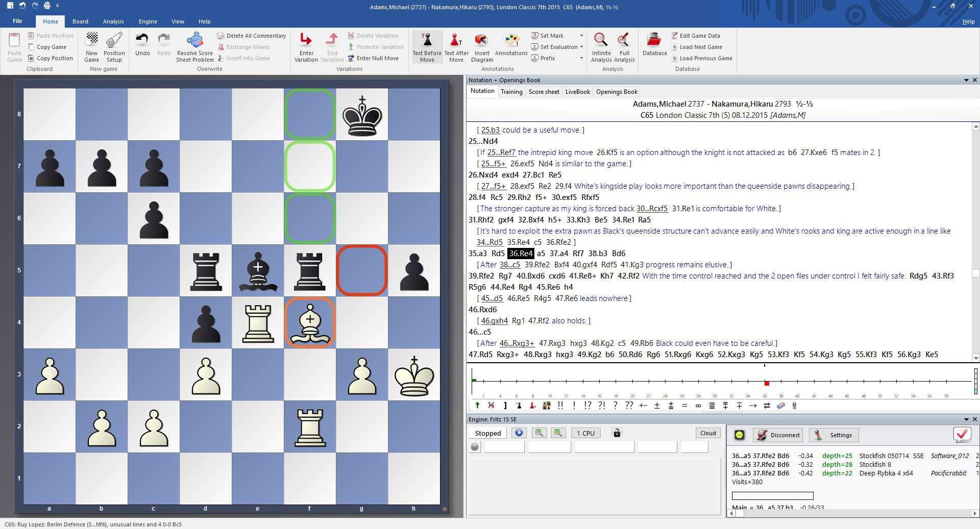
Task: Toggle Text Before Move mode
Action: (x=426, y=46)
